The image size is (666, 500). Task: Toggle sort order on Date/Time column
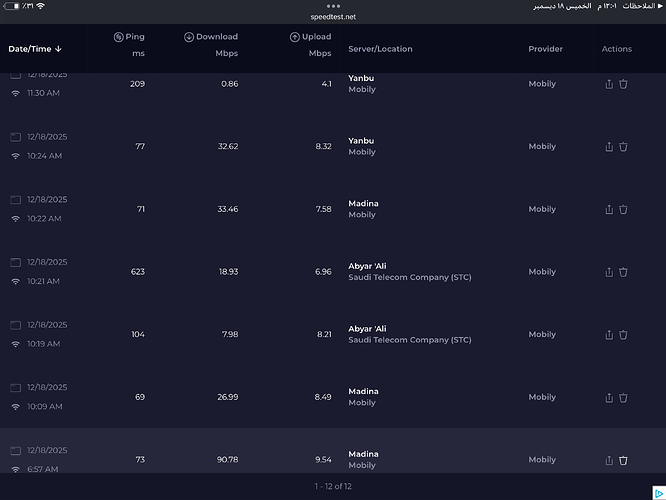35,48
